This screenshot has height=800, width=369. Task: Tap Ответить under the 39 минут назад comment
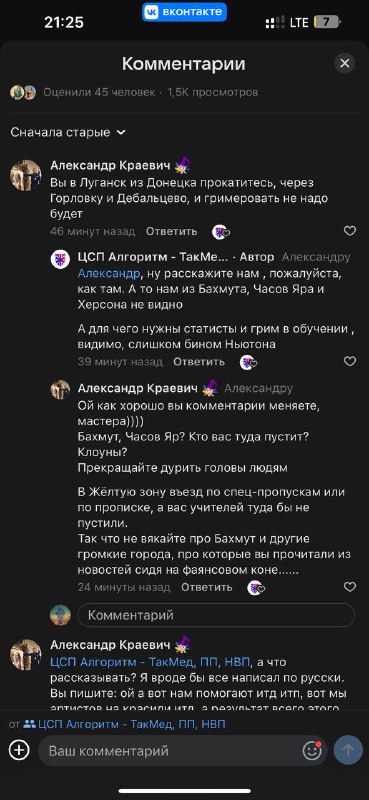click(x=199, y=362)
